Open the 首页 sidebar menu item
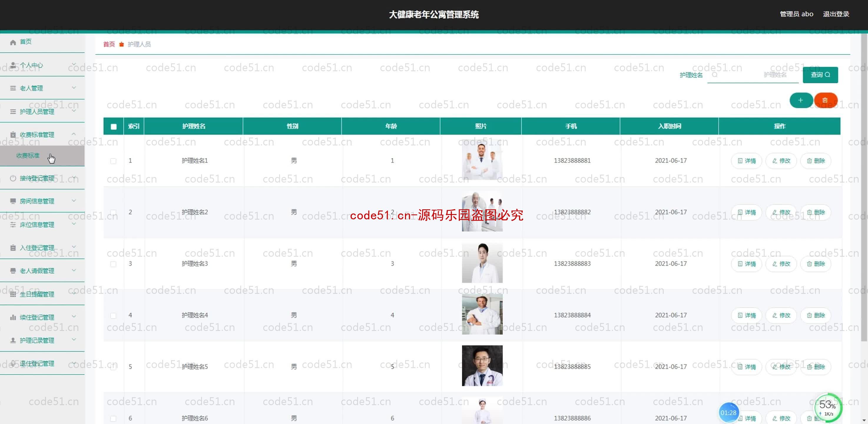 click(42, 42)
